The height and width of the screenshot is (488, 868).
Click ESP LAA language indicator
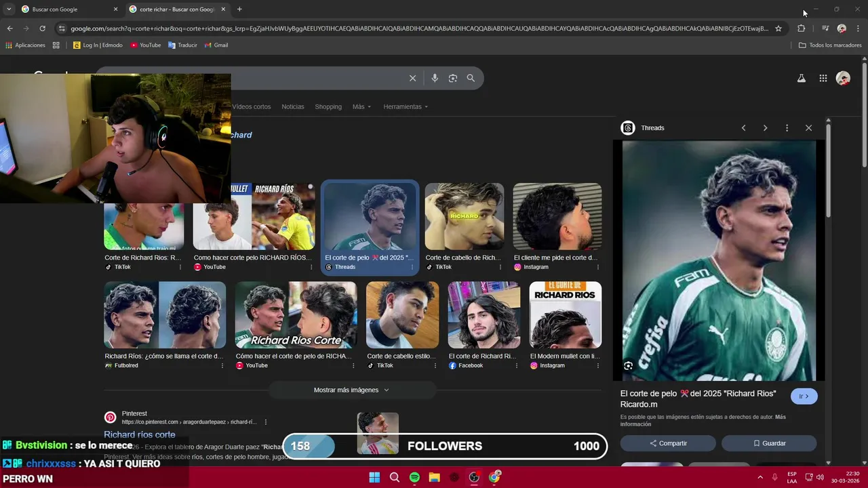point(792,477)
